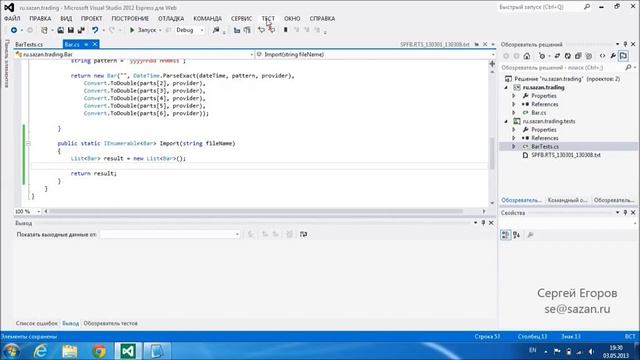Click the Sync with Active Document icon
This screenshot has height=360, width=640.
click(557, 56)
